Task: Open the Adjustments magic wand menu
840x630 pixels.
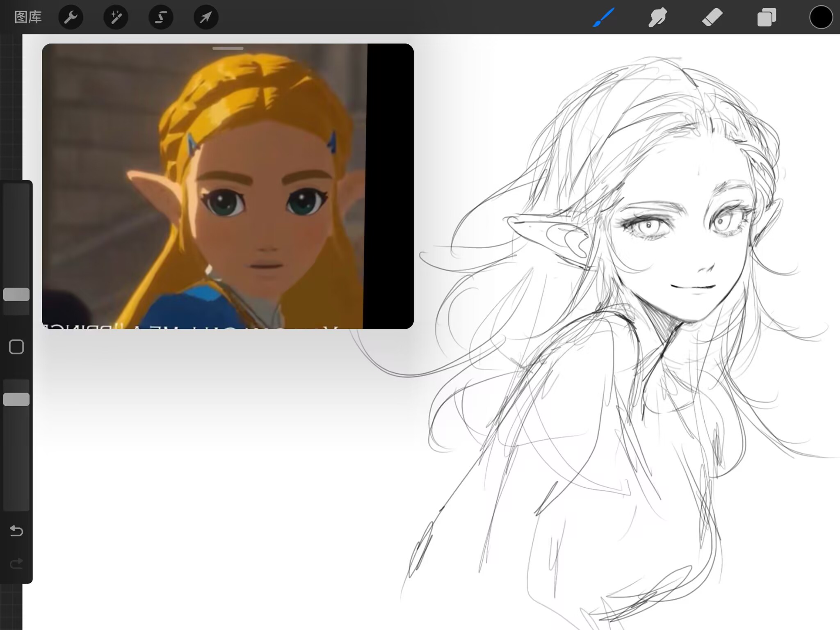Action: (x=116, y=17)
